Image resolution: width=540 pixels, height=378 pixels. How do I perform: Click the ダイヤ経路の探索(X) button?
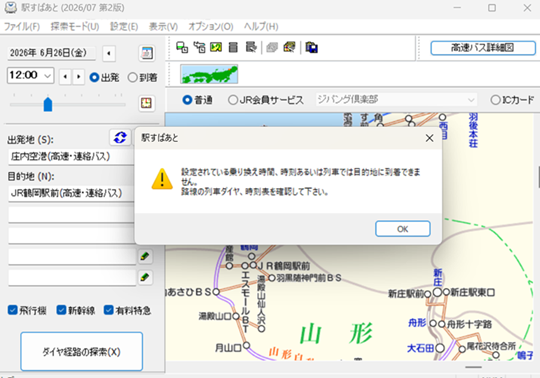(x=82, y=351)
